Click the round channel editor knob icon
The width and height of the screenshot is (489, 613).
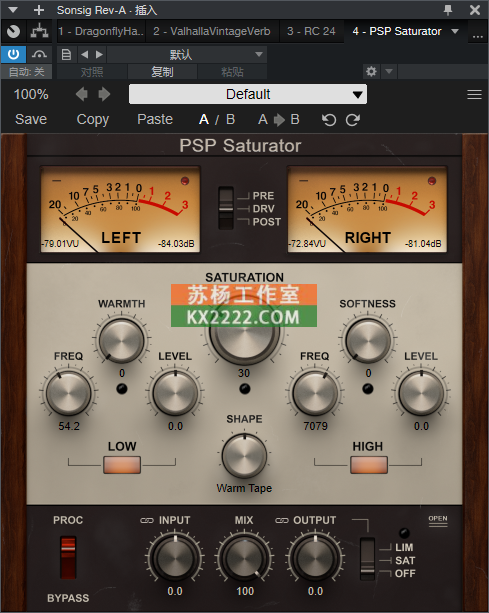click(13, 31)
